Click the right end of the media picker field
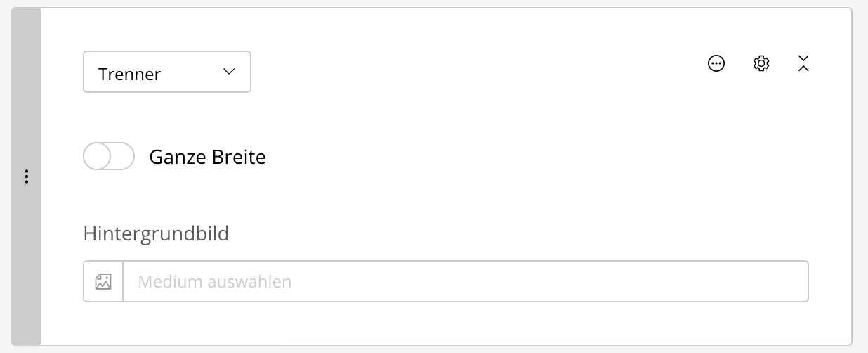 [787, 282]
